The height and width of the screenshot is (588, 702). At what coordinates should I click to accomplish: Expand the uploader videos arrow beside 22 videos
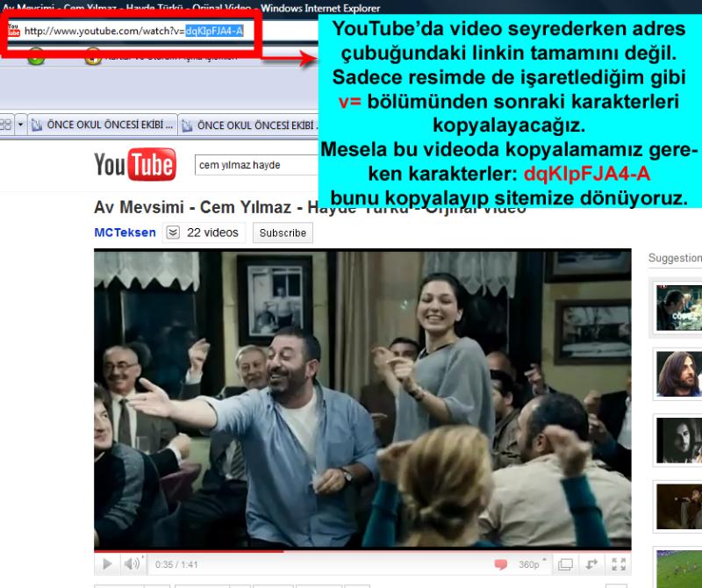pos(173,233)
